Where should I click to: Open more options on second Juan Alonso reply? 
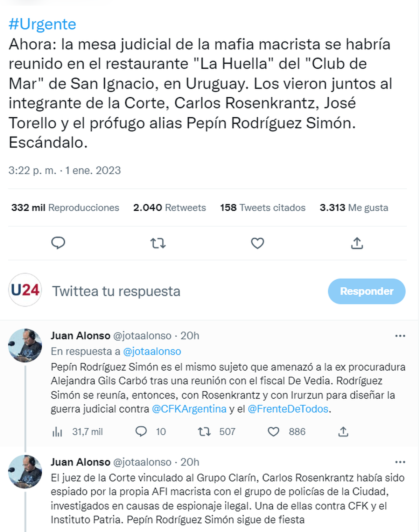[400, 462]
